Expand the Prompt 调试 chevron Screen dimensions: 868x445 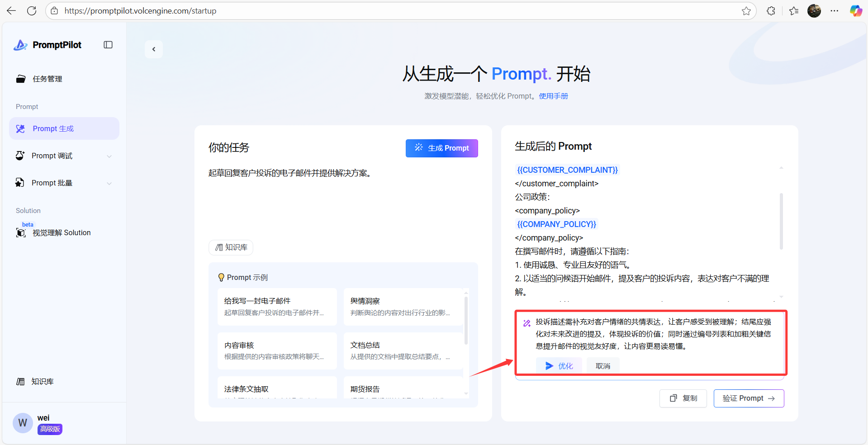tap(109, 156)
